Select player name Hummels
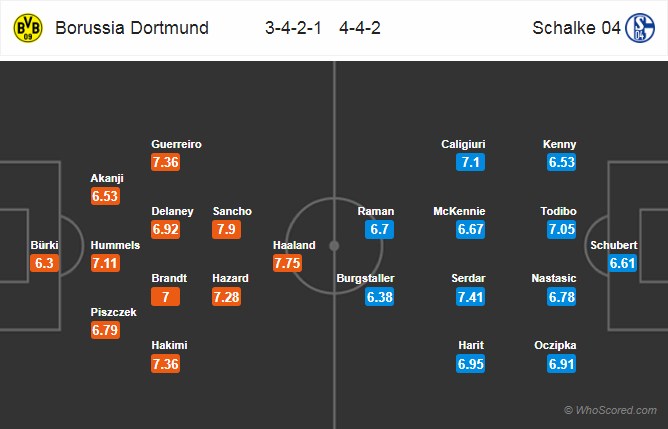This screenshot has width=668, height=429. 115,245
